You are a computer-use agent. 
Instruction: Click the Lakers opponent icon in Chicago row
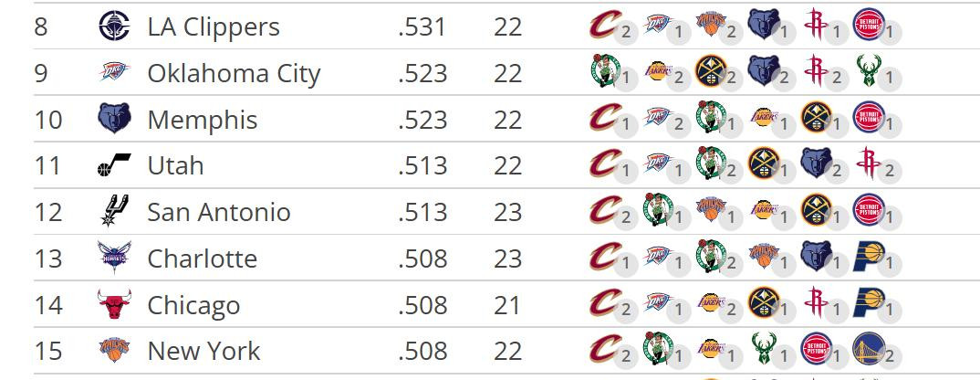[x=711, y=301]
